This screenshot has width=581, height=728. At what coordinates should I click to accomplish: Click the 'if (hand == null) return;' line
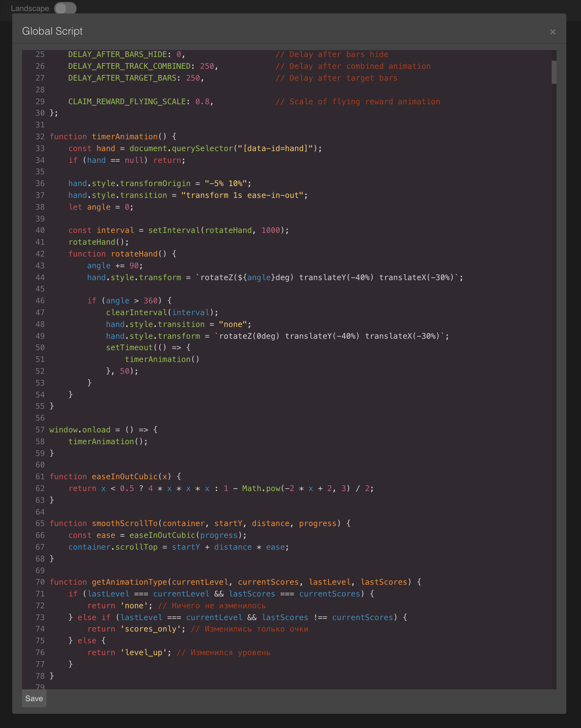[x=127, y=160]
